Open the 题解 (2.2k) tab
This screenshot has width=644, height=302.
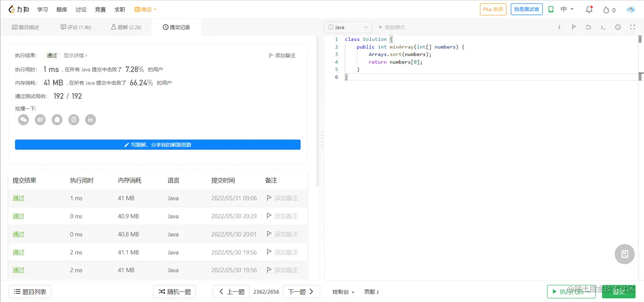126,27
